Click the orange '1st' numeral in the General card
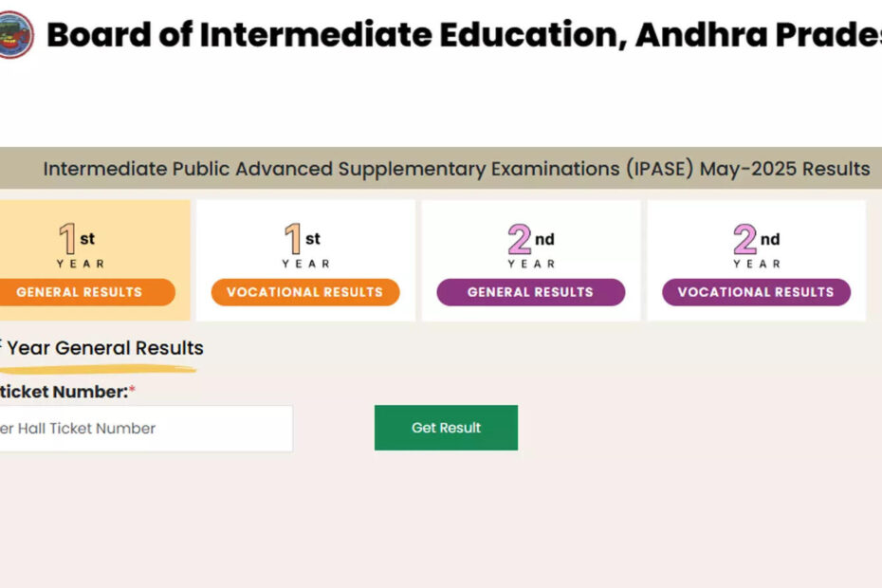The image size is (882, 588). coord(68,239)
